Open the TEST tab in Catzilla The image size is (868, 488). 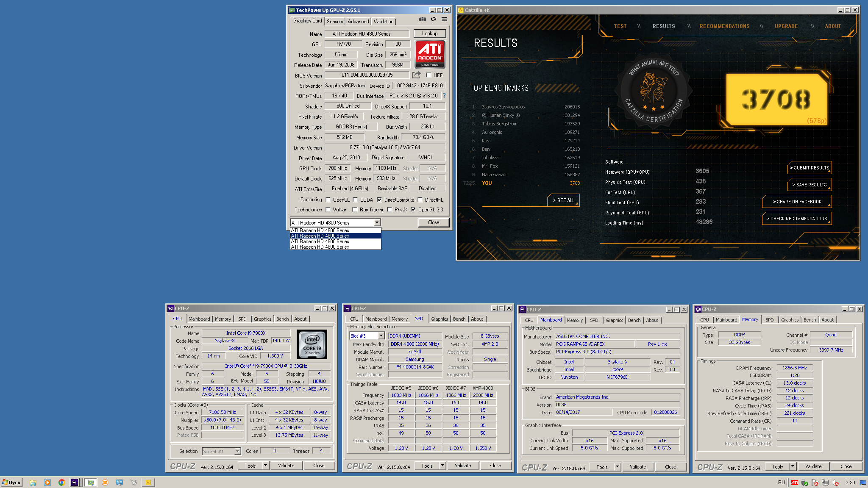620,26
